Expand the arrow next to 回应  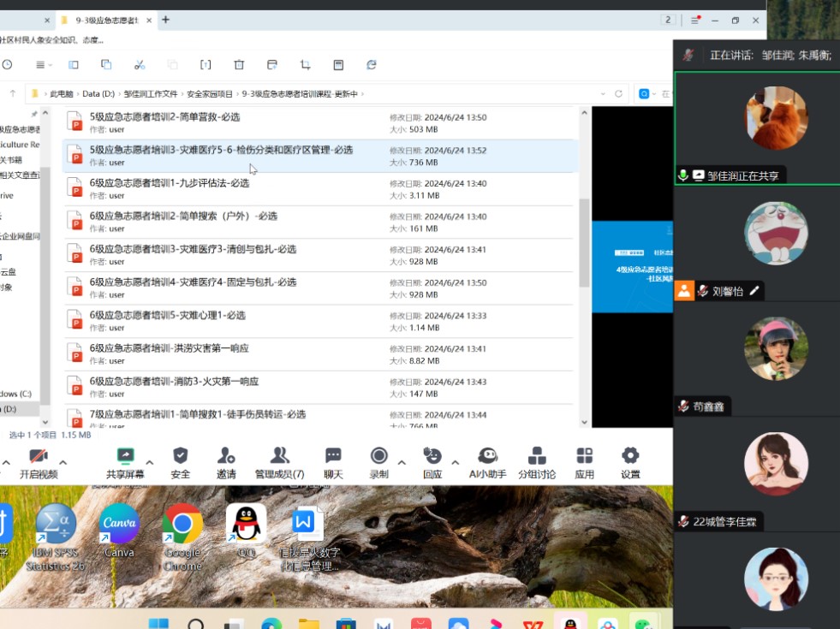tap(455, 462)
